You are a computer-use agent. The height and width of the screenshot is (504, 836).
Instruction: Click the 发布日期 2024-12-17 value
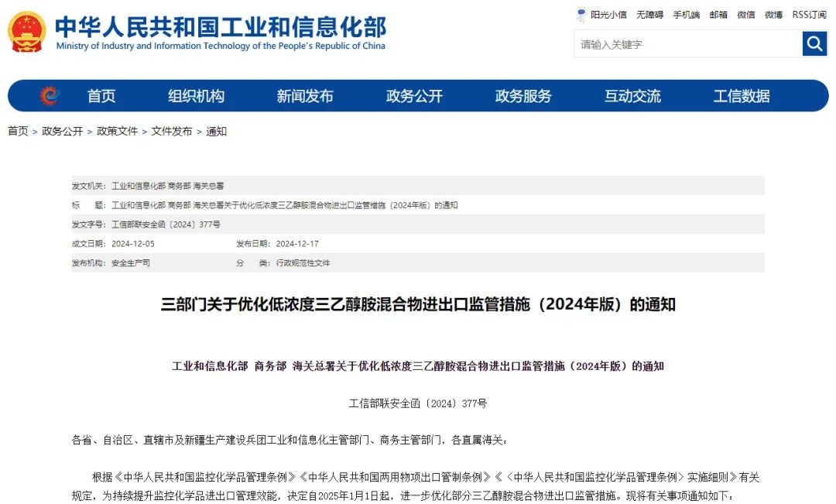(x=297, y=244)
